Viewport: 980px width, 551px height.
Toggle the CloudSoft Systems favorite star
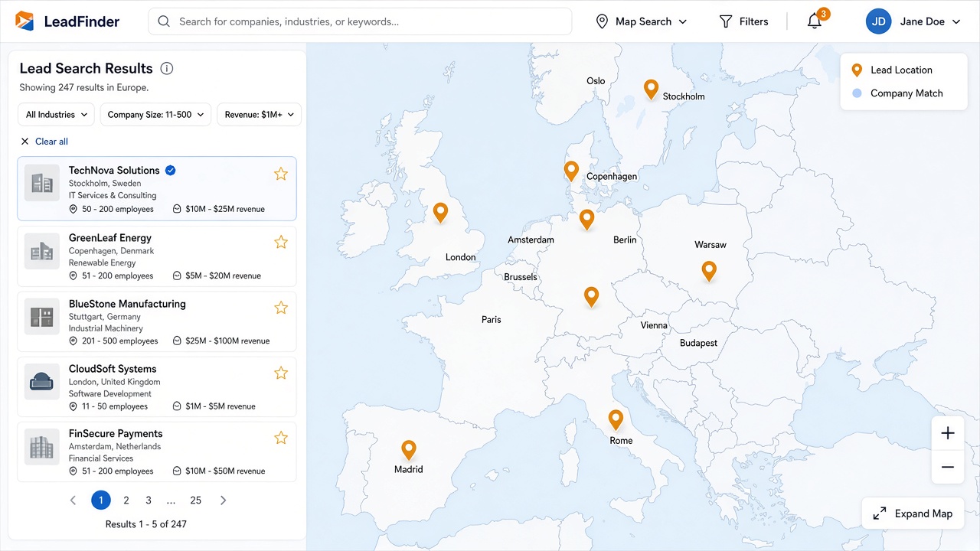click(281, 373)
